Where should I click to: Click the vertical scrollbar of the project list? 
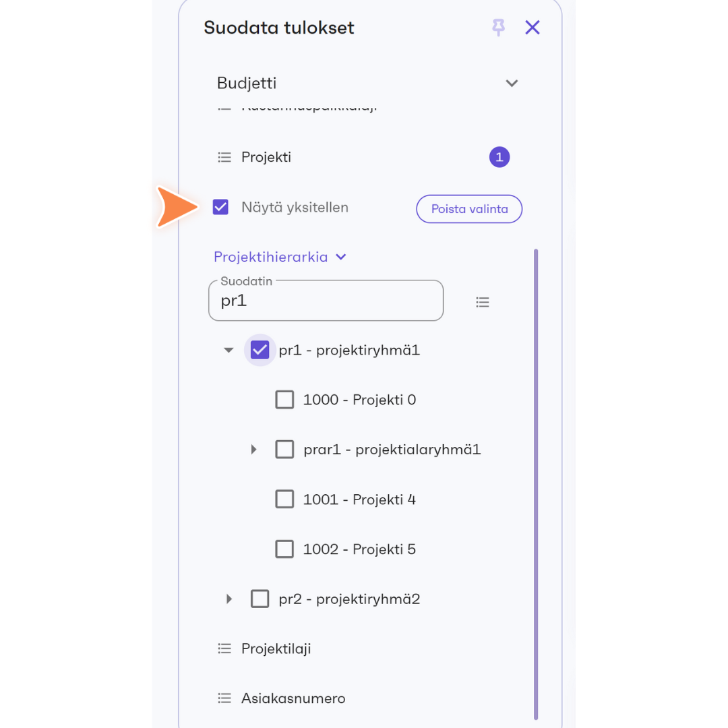click(536, 484)
